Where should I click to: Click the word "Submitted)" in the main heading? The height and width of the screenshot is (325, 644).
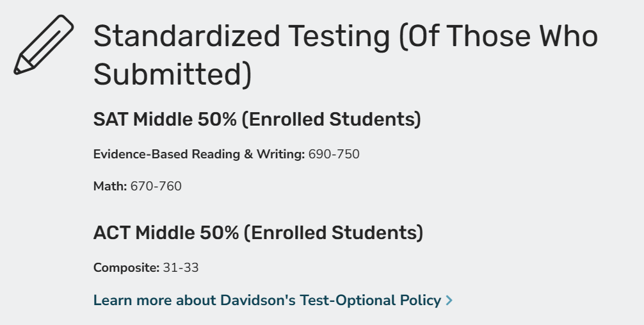coord(173,75)
